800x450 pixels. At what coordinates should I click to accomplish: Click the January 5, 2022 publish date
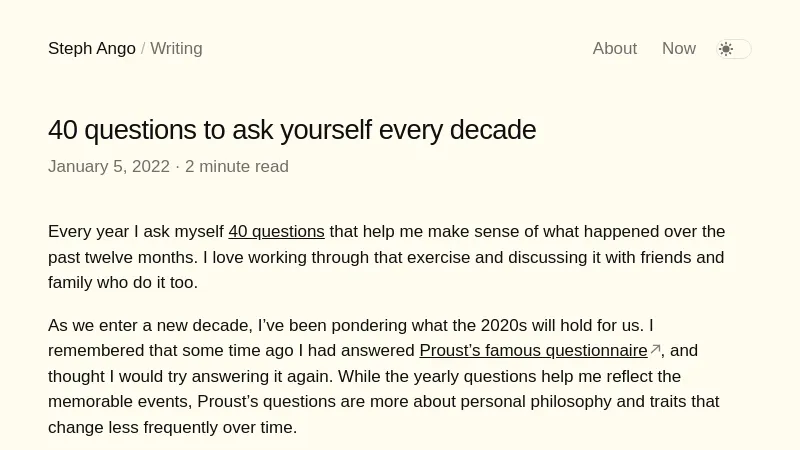tap(109, 167)
